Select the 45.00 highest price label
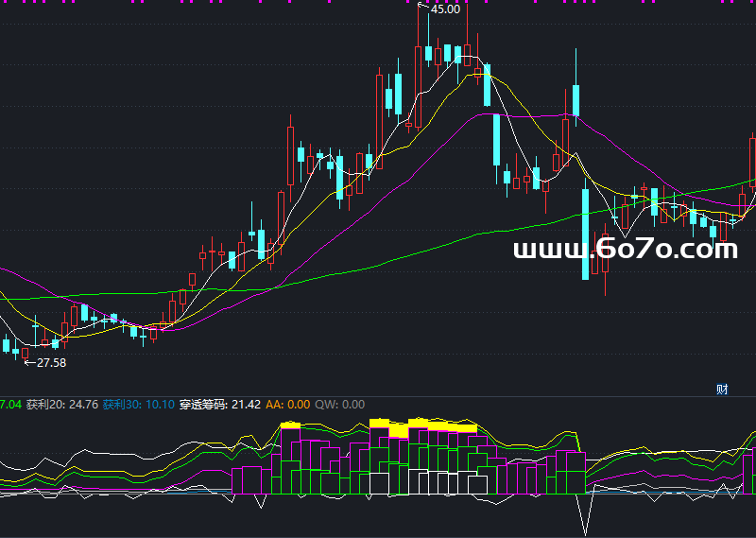 pyautogui.click(x=445, y=9)
